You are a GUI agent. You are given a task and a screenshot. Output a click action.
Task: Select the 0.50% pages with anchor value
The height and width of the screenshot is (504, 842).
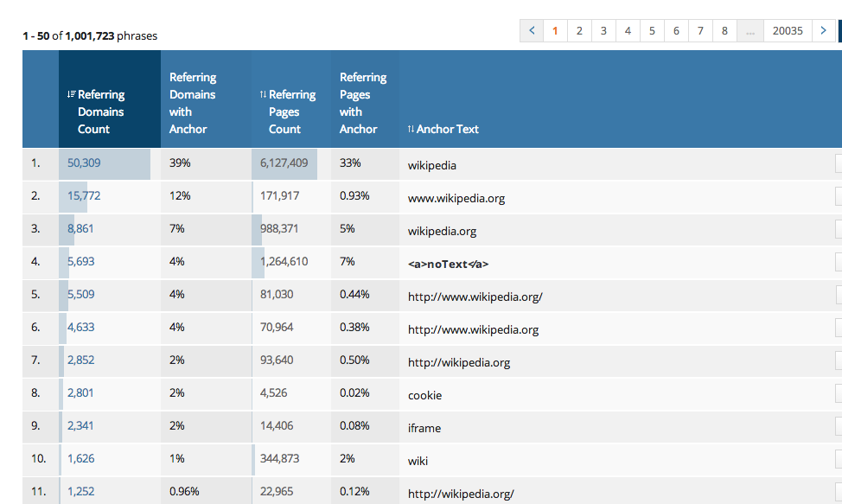tap(354, 360)
